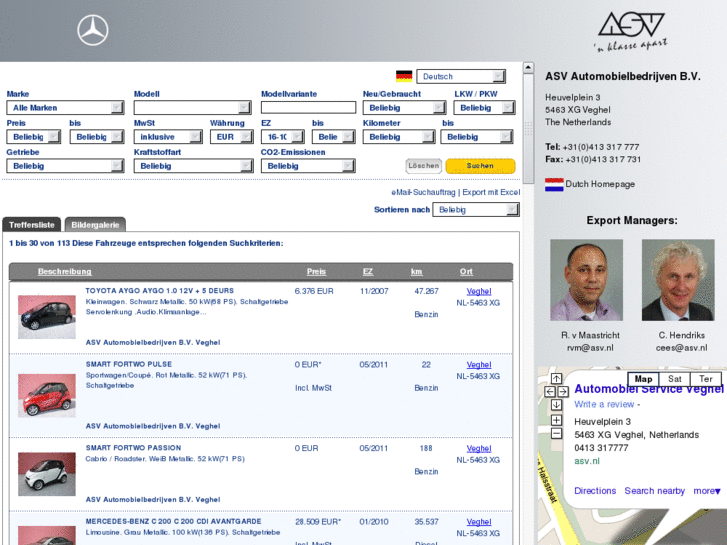
Task: Open SMART FORTWO PASSION listing title
Action: click(x=134, y=448)
